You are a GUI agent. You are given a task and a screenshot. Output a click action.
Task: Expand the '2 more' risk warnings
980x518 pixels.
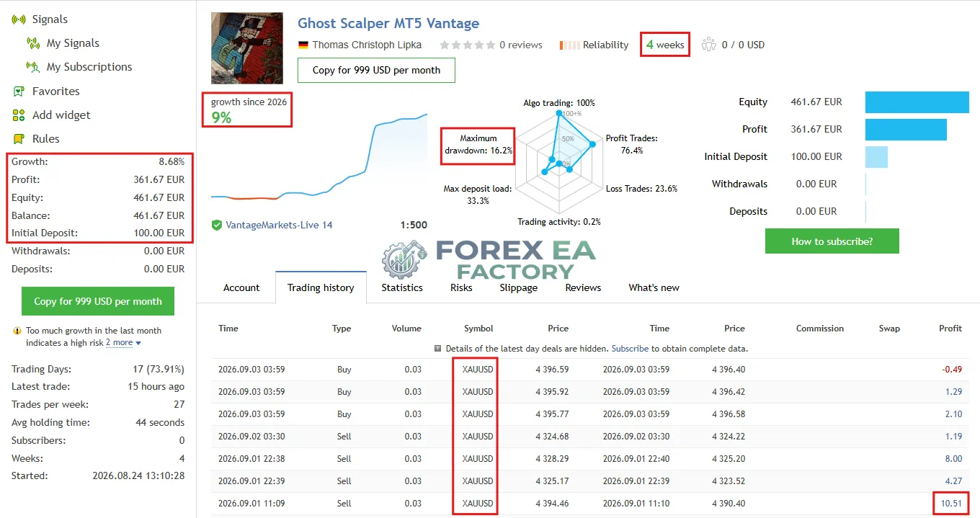(123, 343)
